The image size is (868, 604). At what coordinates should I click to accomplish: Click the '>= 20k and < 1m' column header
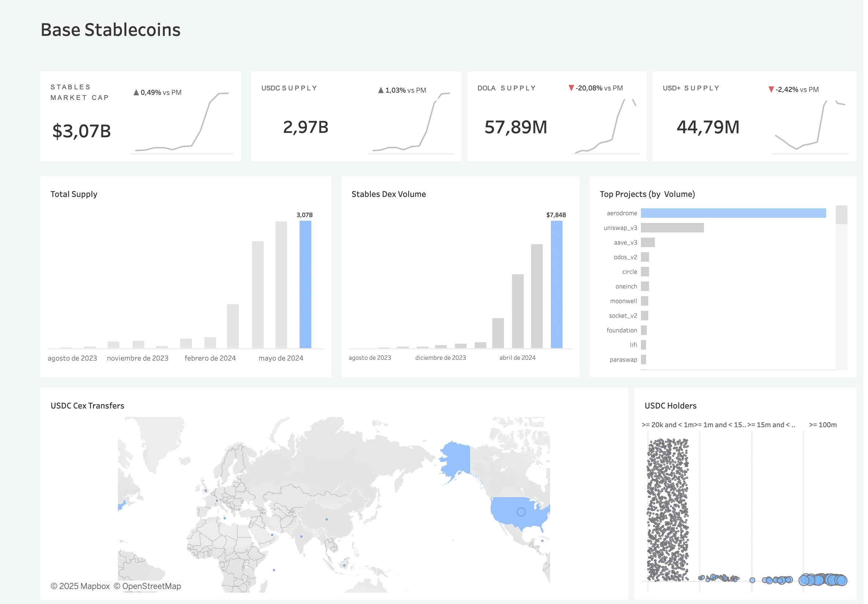point(668,425)
